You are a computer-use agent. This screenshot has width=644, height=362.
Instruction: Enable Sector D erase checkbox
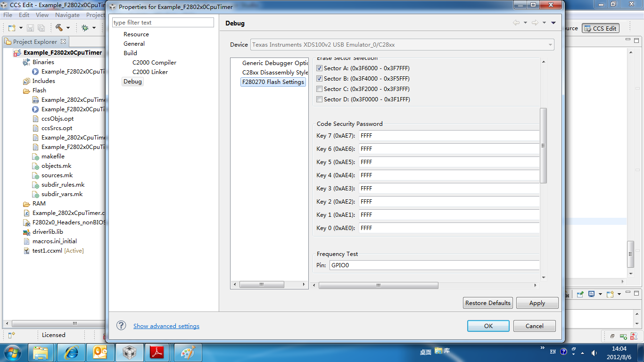320,99
